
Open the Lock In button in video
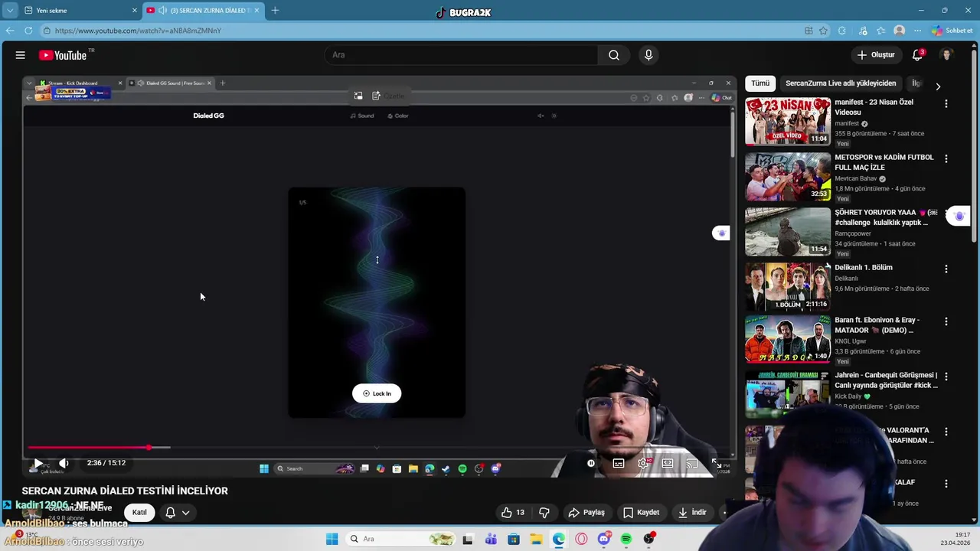point(377,393)
